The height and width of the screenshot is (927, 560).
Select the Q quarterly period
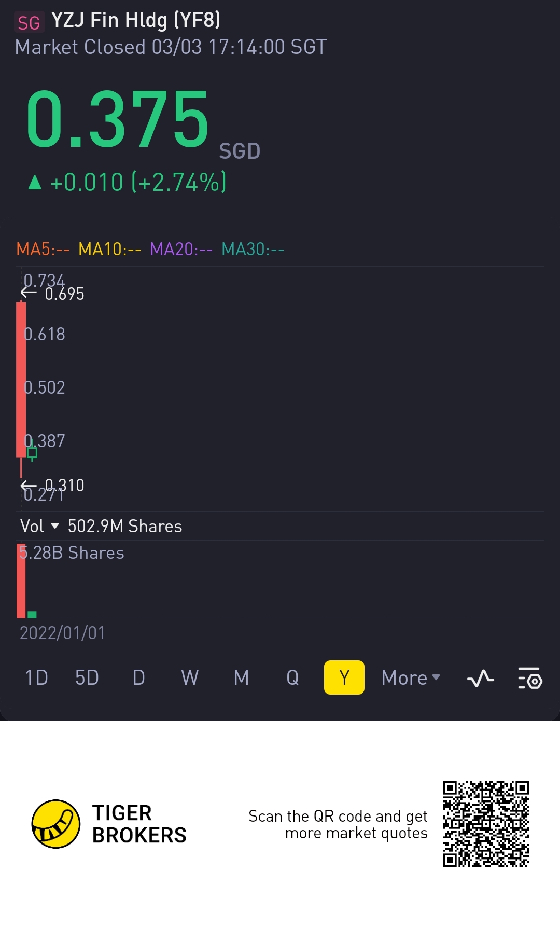click(292, 677)
